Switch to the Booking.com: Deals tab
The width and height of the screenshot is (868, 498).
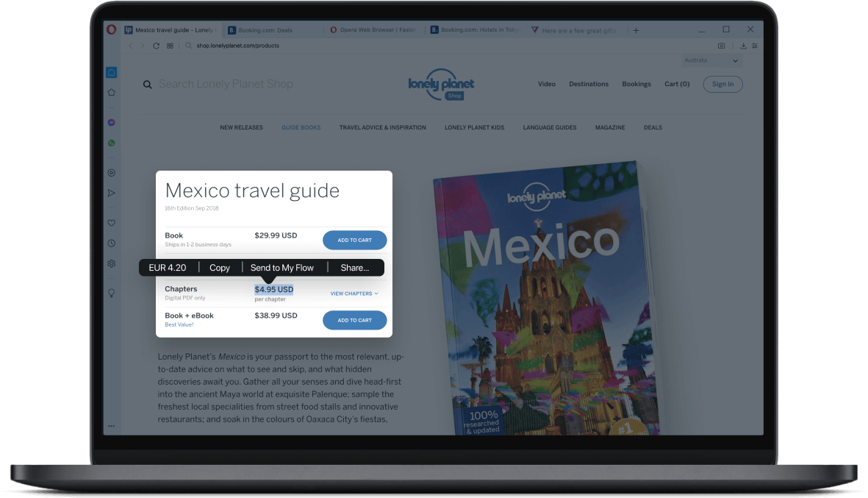(x=272, y=30)
